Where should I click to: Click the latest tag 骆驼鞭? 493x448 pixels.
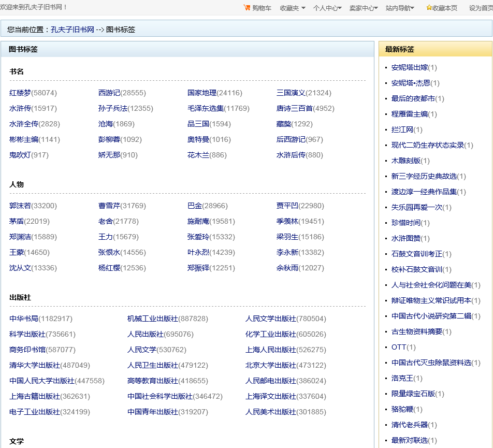coord(402,409)
